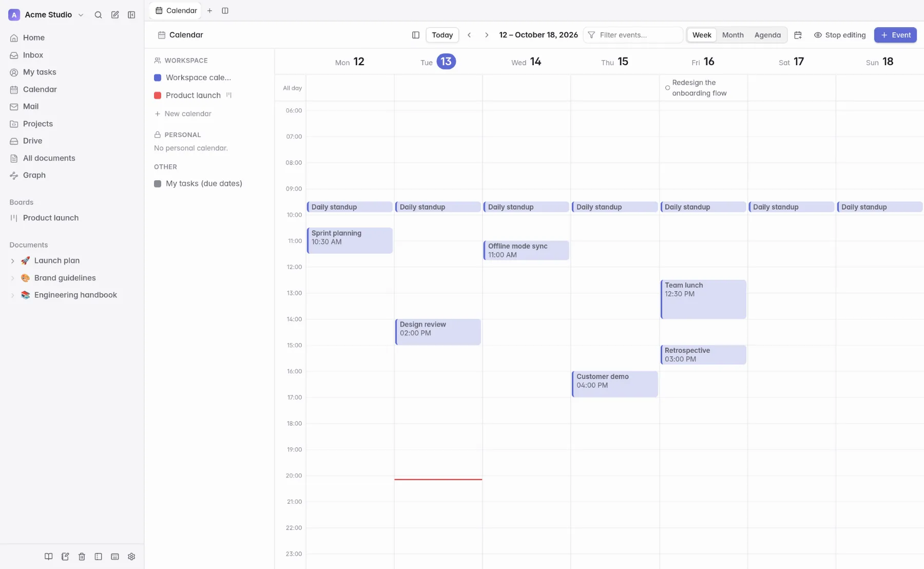
Task: Toggle Workspace calendar visibility checkbox
Action: click(158, 78)
